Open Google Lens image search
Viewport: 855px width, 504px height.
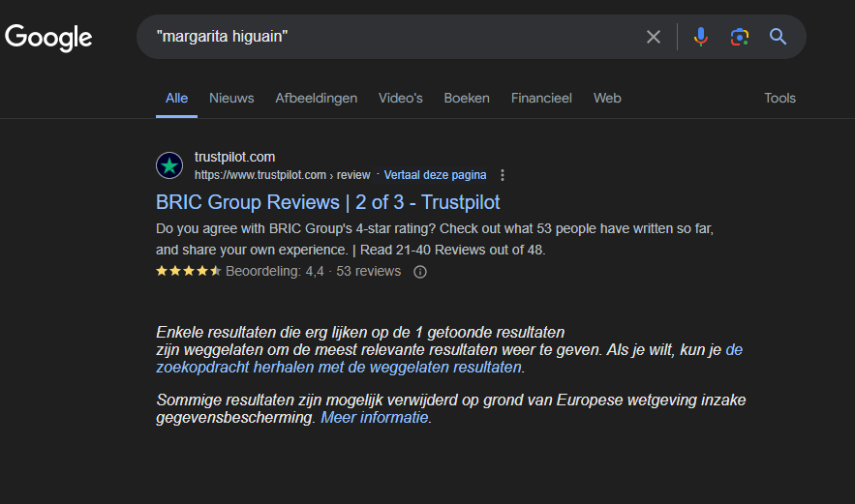[x=740, y=37]
